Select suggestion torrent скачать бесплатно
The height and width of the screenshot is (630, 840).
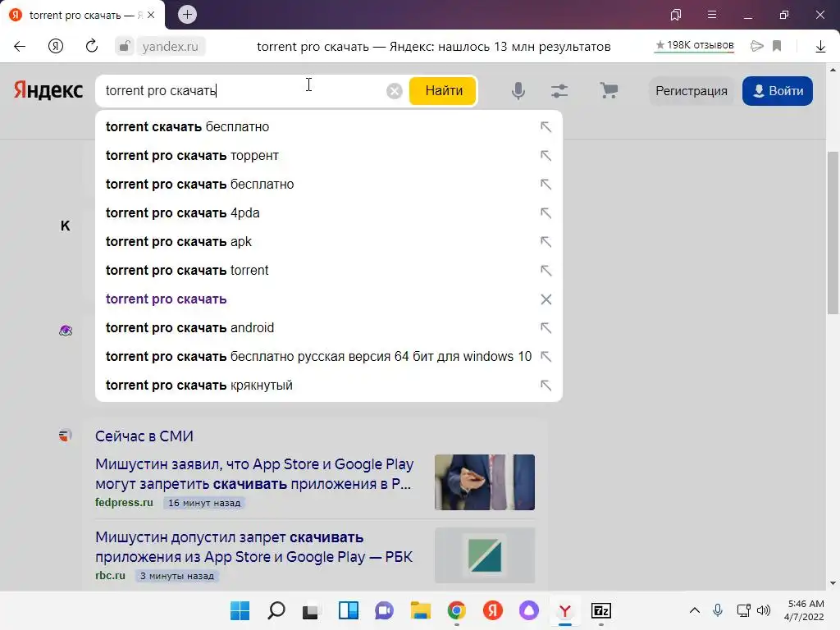[328, 127]
